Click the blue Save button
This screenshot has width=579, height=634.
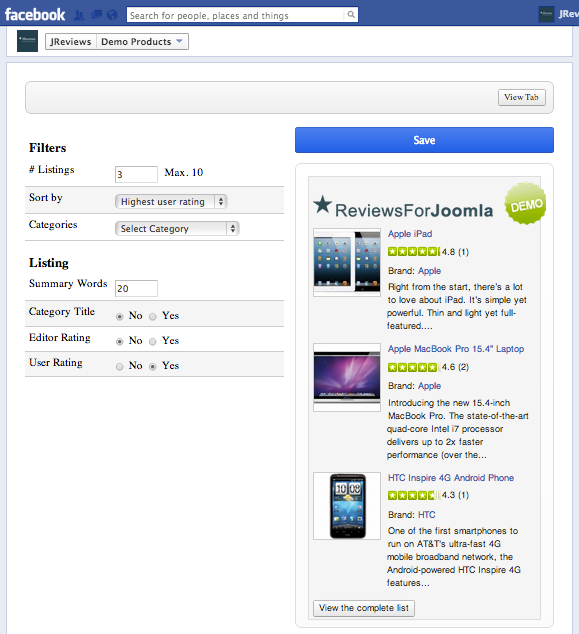(x=424, y=140)
